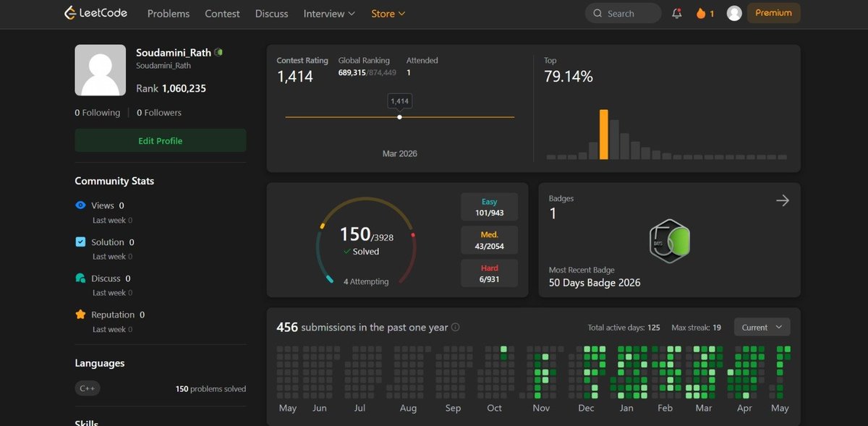
Task: Click the Edit Profile button
Action: 161,140
